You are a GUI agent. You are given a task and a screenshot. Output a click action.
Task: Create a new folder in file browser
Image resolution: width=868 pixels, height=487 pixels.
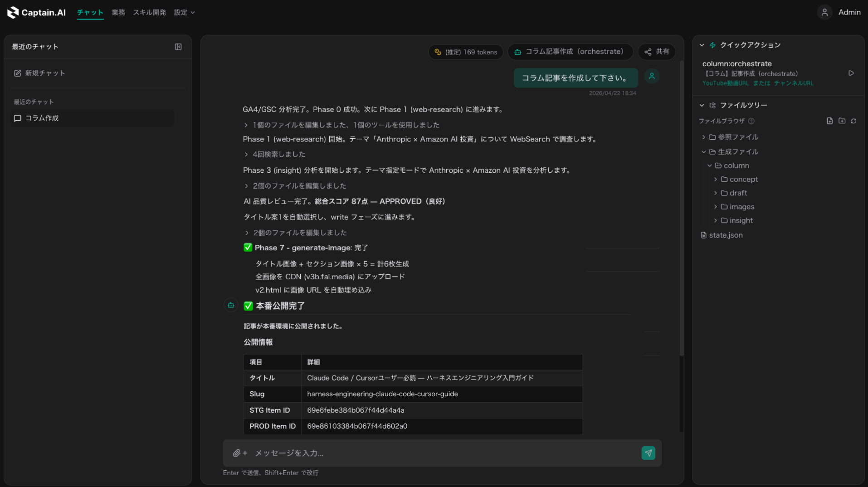coord(842,121)
